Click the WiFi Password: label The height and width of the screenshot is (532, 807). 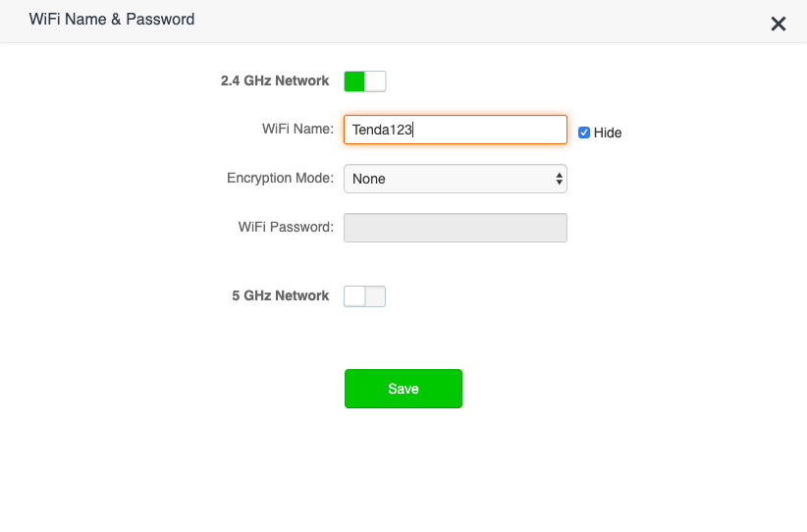click(x=286, y=227)
